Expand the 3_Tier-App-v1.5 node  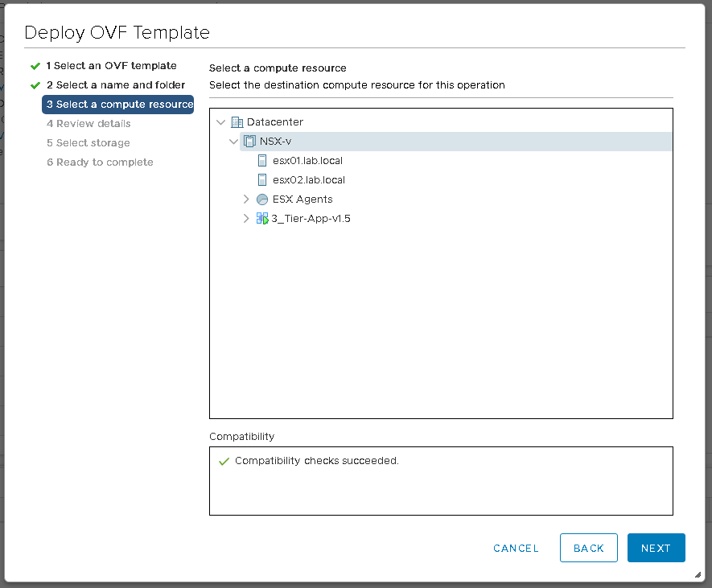tap(246, 219)
